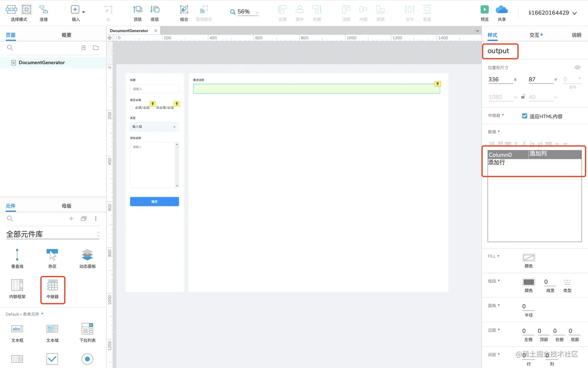Distribute horizontally with the 水平 icon
Viewport: 588px width, 368px height.
pos(410,9)
